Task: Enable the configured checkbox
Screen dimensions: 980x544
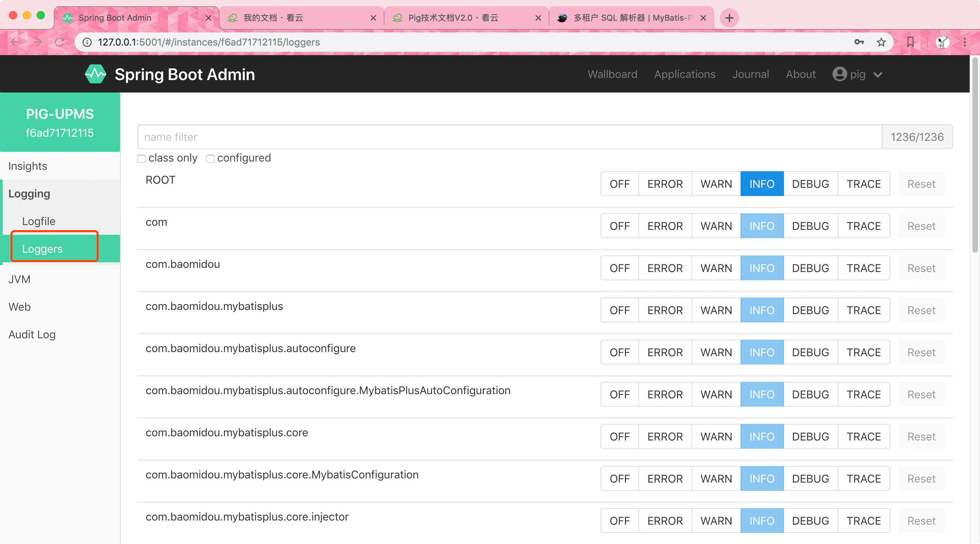Action: click(210, 158)
